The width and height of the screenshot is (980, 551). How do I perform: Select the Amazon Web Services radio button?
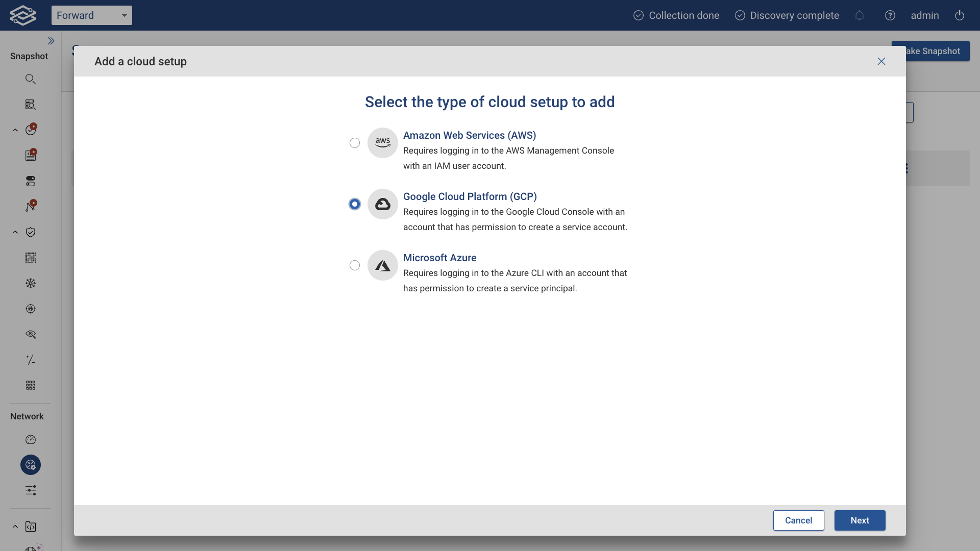(x=354, y=143)
